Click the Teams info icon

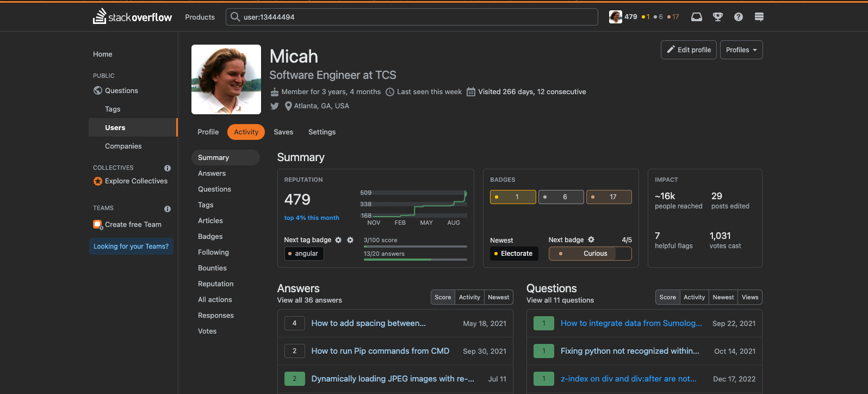168,209
